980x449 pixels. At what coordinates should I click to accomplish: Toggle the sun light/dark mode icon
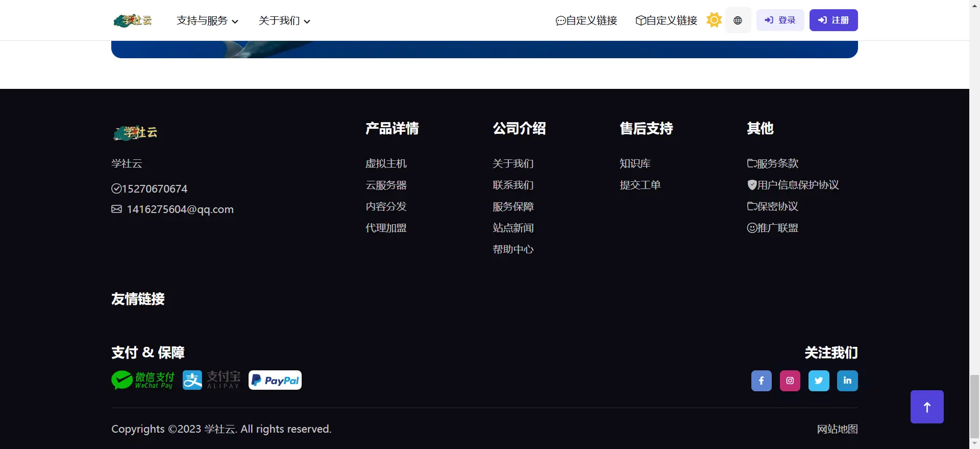tap(714, 20)
